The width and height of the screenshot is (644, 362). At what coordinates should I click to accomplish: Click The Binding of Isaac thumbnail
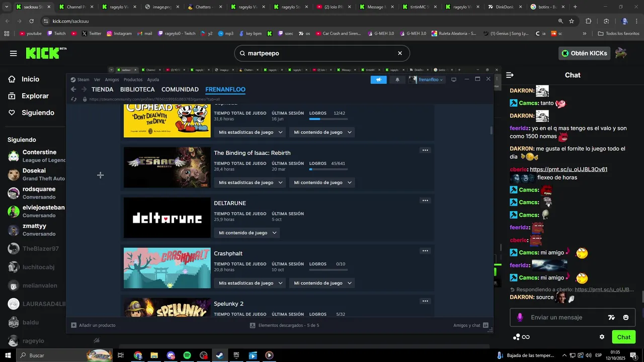click(x=167, y=167)
